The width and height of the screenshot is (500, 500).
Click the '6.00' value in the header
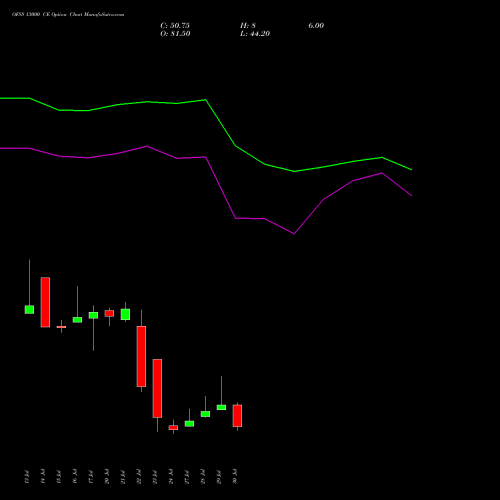(316, 26)
